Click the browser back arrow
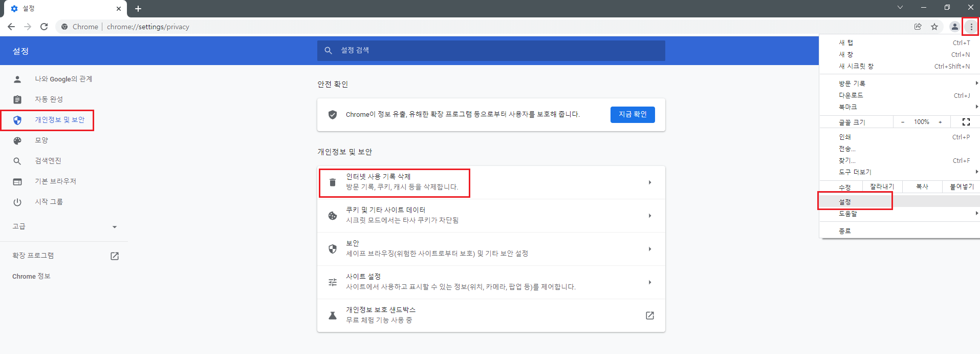 click(x=11, y=27)
